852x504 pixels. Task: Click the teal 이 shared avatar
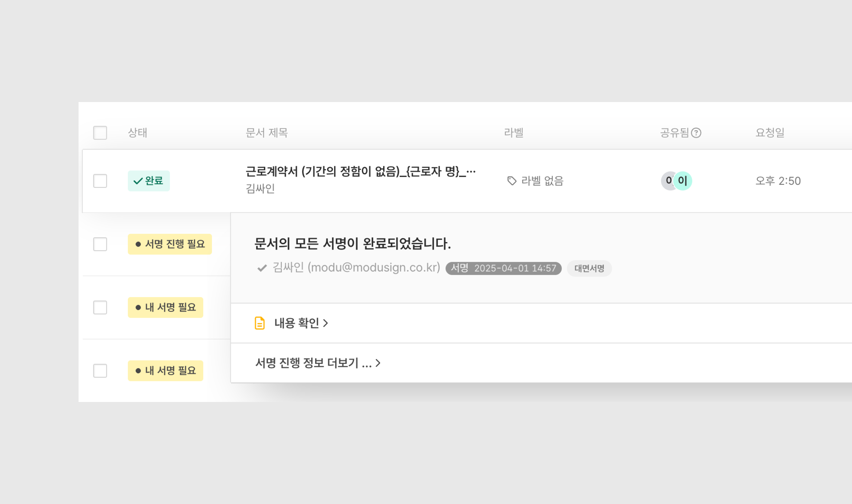(x=683, y=181)
